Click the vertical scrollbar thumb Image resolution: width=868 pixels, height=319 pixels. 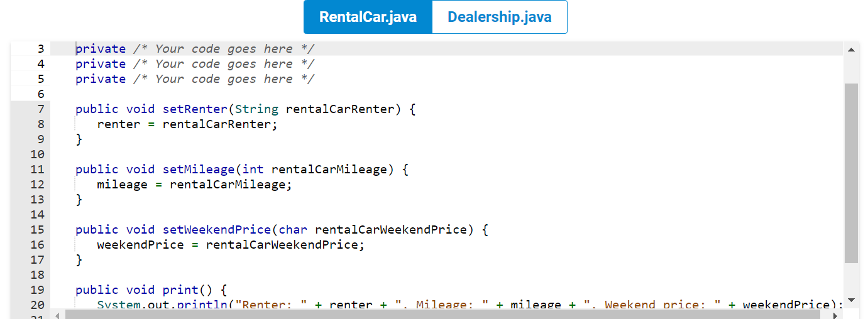(851, 173)
